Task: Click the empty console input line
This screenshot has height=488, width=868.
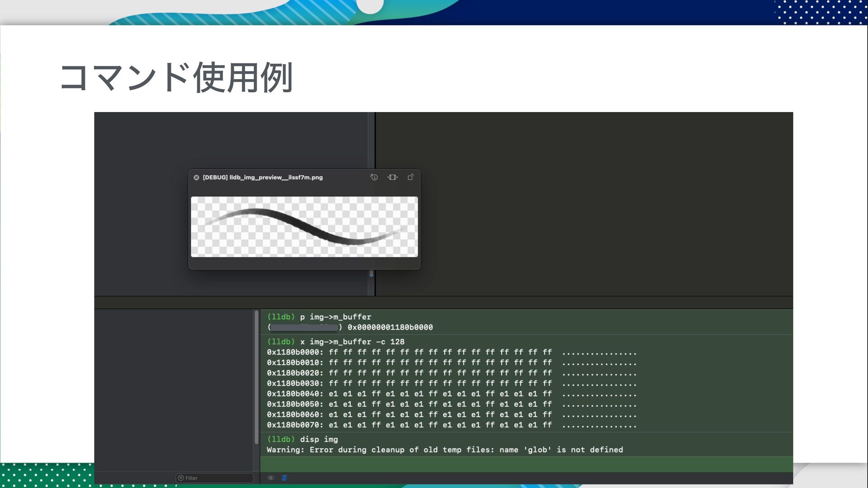Action: 524,464
